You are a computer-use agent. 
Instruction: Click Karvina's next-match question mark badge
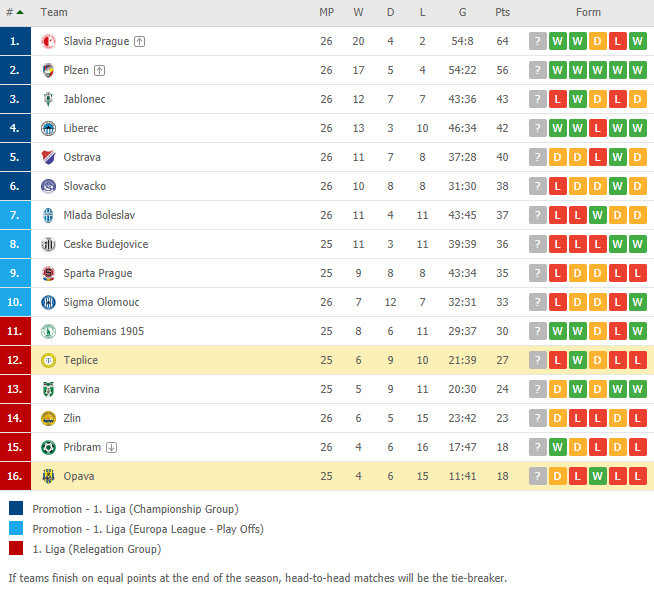point(538,389)
